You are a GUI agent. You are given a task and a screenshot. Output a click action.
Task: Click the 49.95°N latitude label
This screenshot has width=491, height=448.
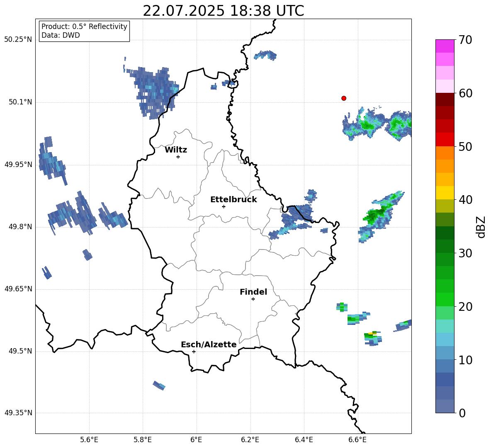[x=18, y=165]
